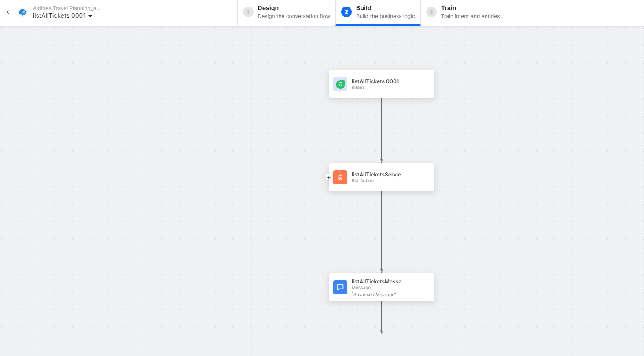Screen dimensions: 644x356
Task: Select the listAllTicketsMessa... node title
Action: tap(379, 282)
